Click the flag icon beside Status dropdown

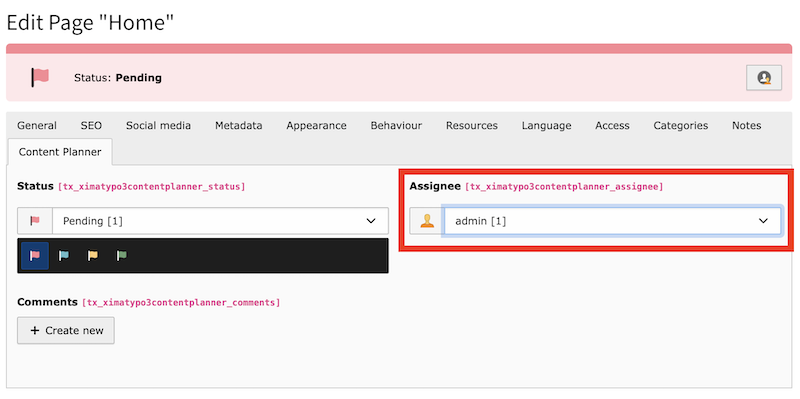[x=35, y=221]
